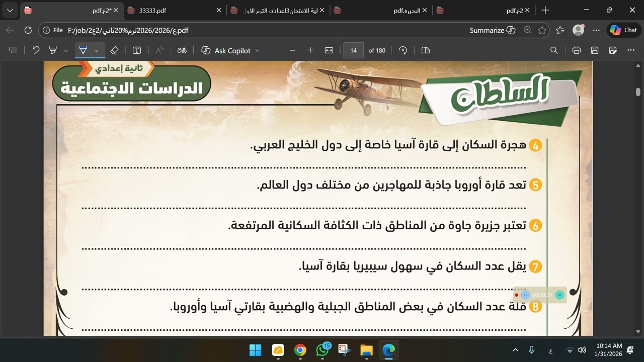Open the Windows Start menu

pyautogui.click(x=255, y=350)
